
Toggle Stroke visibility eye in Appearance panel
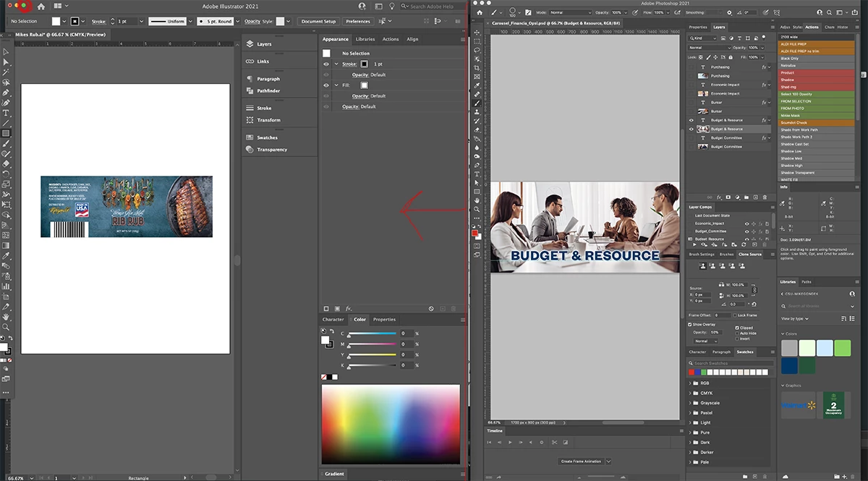326,64
